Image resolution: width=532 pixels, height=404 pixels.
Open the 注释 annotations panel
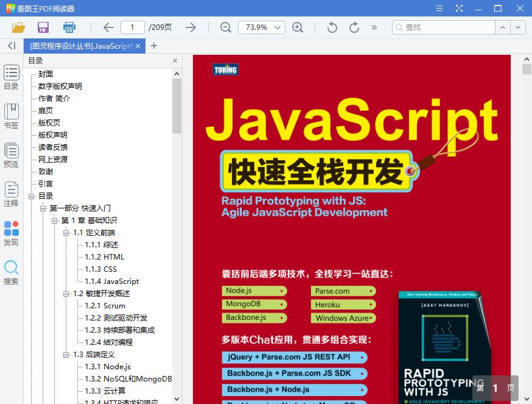[11, 194]
